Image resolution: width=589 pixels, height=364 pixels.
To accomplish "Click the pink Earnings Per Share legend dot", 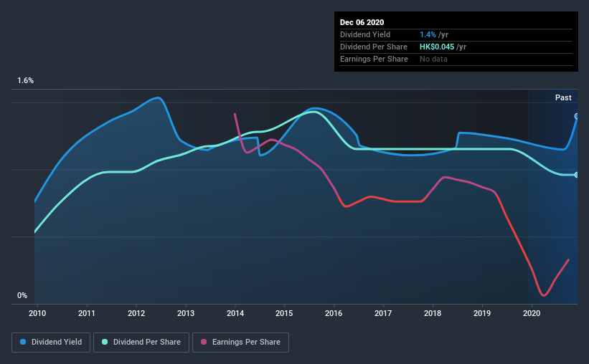I will tap(204, 342).
